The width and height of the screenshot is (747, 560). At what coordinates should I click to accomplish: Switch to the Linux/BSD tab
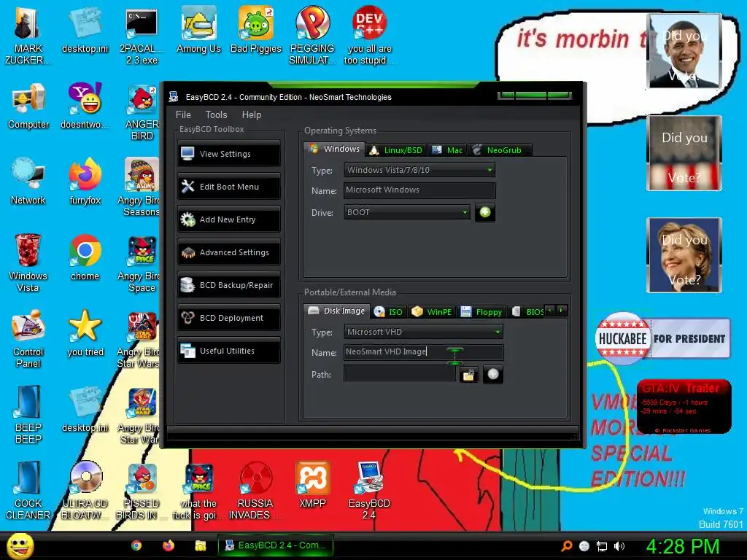point(396,150)
